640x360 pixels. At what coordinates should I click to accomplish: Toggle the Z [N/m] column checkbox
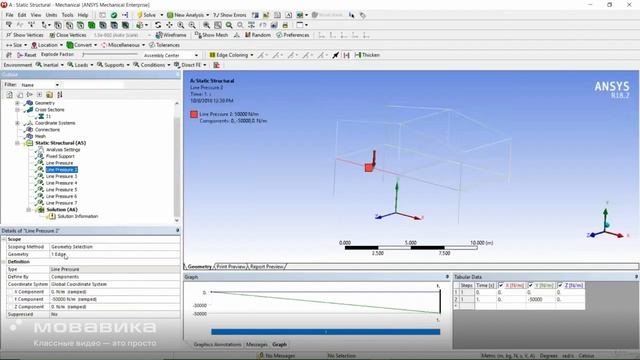coord(560,285)
